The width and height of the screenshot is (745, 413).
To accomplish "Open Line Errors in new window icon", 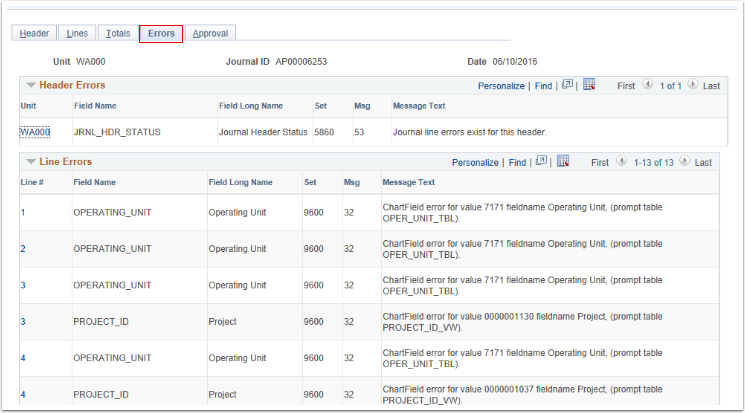I will pyautogui.click(x=541, y=161).
